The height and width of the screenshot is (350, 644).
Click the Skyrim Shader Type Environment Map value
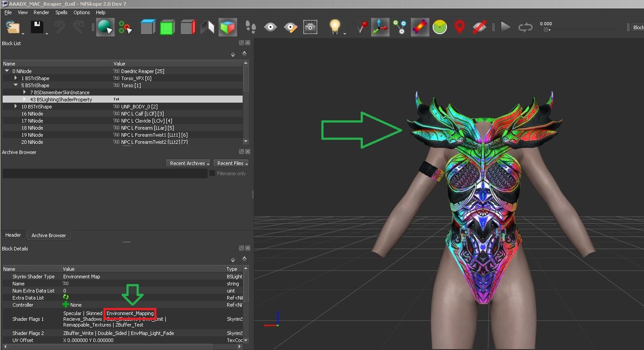coord(82,277)
